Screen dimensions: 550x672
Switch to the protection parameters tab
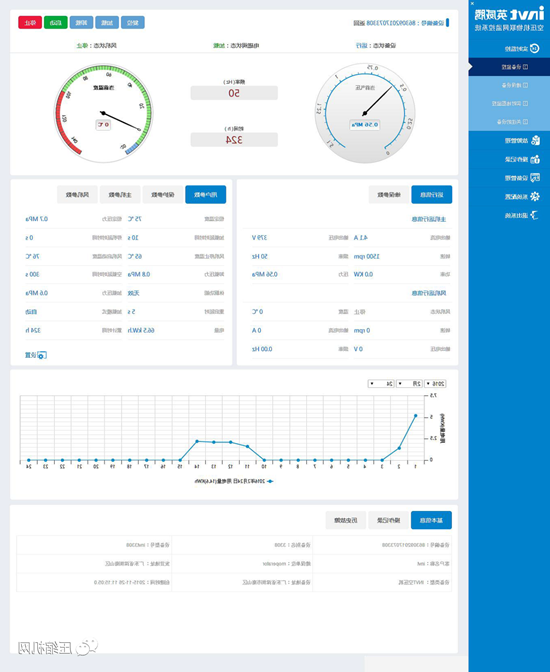point(163,195)
